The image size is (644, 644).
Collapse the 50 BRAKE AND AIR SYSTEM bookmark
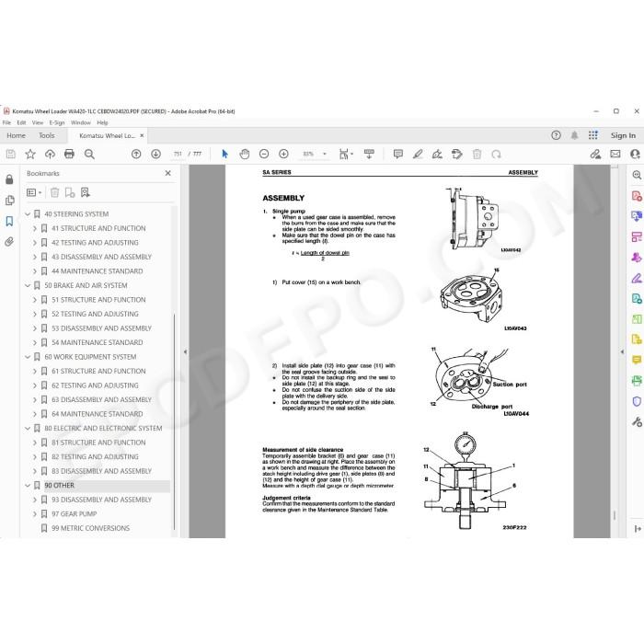click(x=28, y=285)
